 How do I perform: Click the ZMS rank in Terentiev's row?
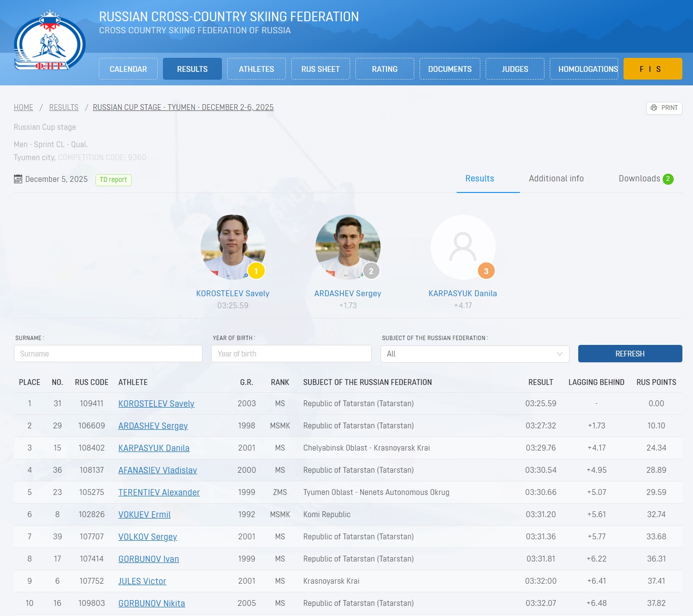pyautogui.click(x=280, y=493)
